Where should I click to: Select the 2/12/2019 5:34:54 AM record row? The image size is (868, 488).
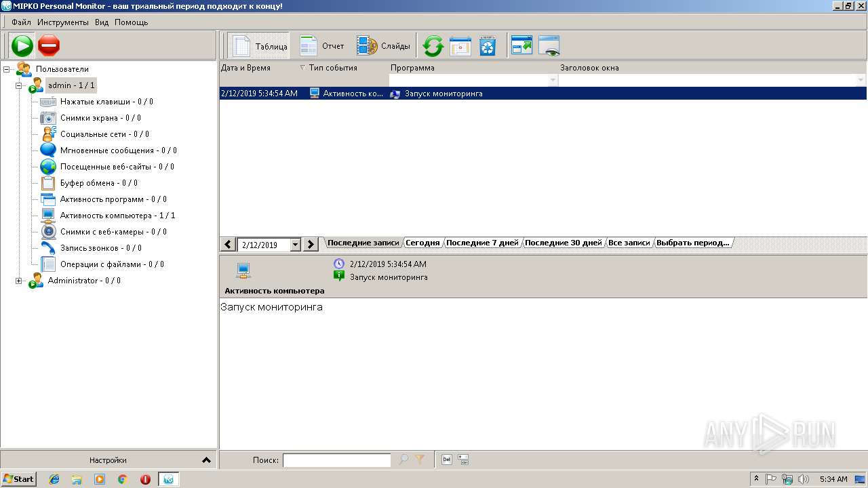542,94
